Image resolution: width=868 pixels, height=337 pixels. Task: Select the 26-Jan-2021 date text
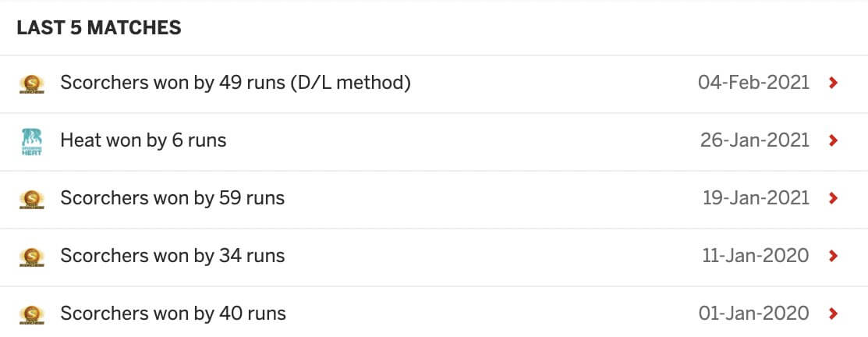(x=754, y=140)
